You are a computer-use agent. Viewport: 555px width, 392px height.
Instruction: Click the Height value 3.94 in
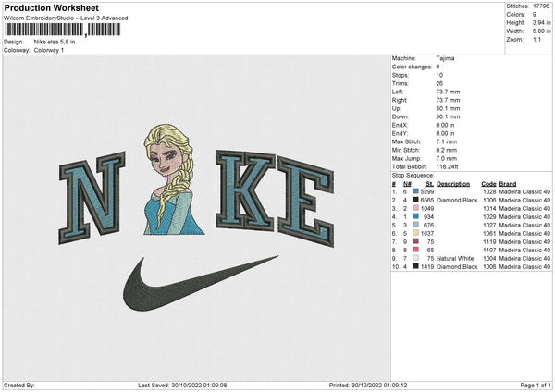[541, 22]
